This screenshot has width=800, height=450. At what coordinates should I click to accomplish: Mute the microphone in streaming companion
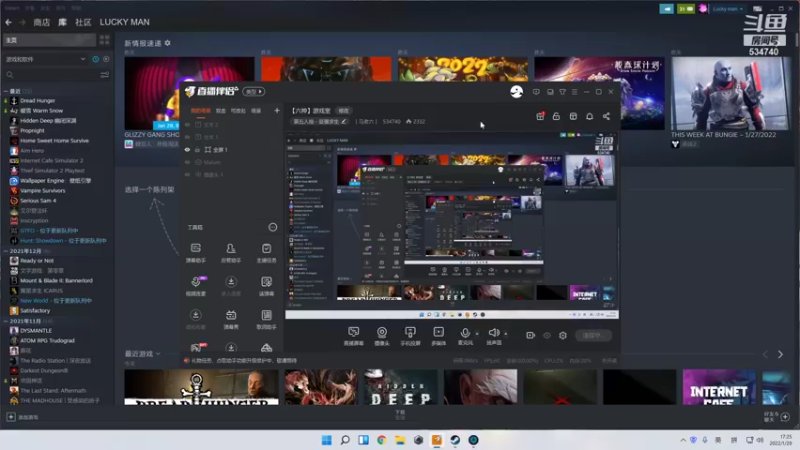pos(465,333)
